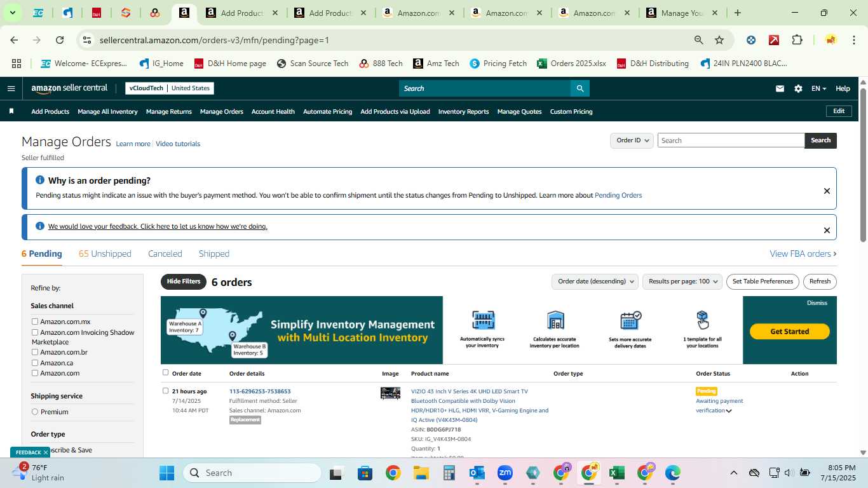Launch File Explorer from taskbar

coord(421,473)
